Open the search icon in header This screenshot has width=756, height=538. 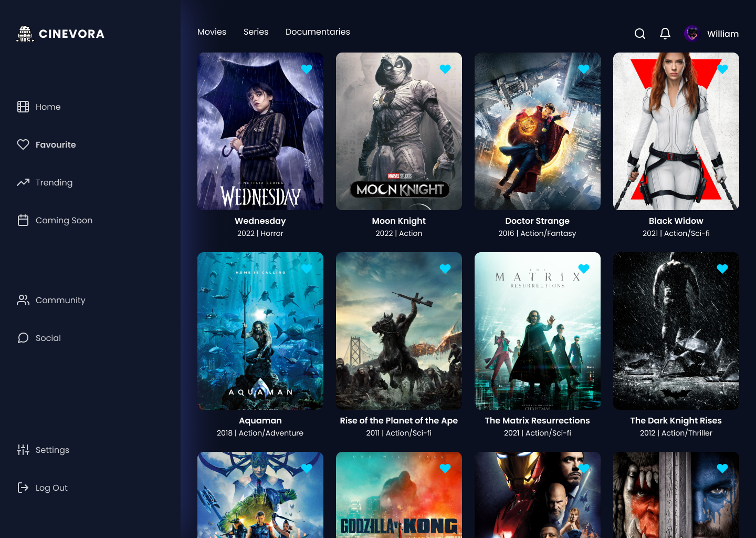click(640, 34)
